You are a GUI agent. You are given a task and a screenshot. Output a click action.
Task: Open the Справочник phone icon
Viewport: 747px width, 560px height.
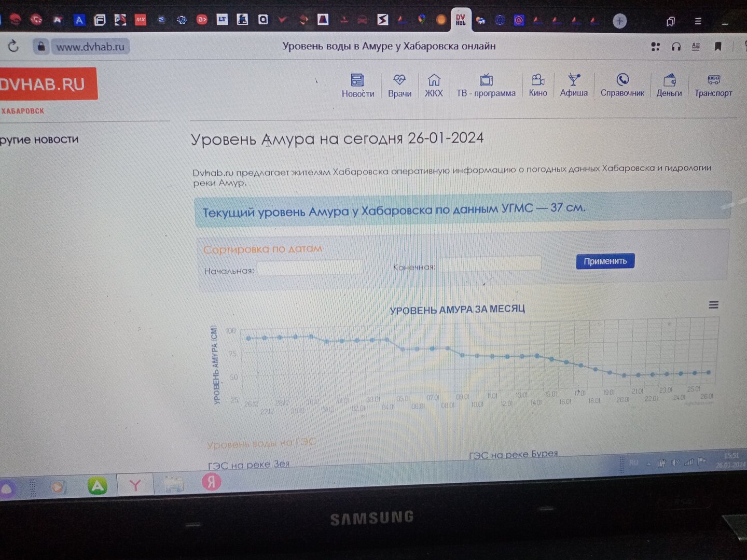622,79
